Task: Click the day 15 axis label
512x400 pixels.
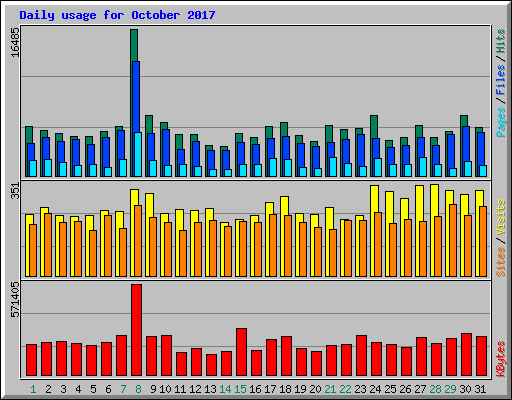Action: (x=240, y=389)
